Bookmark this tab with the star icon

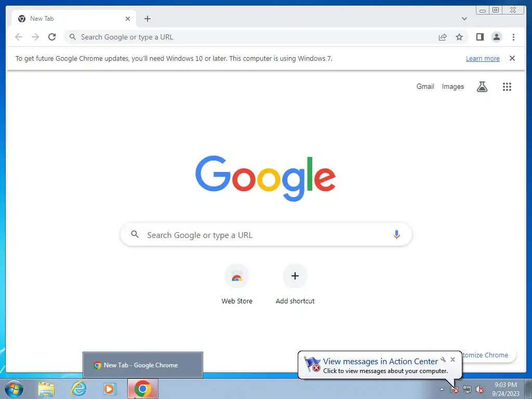459,37
